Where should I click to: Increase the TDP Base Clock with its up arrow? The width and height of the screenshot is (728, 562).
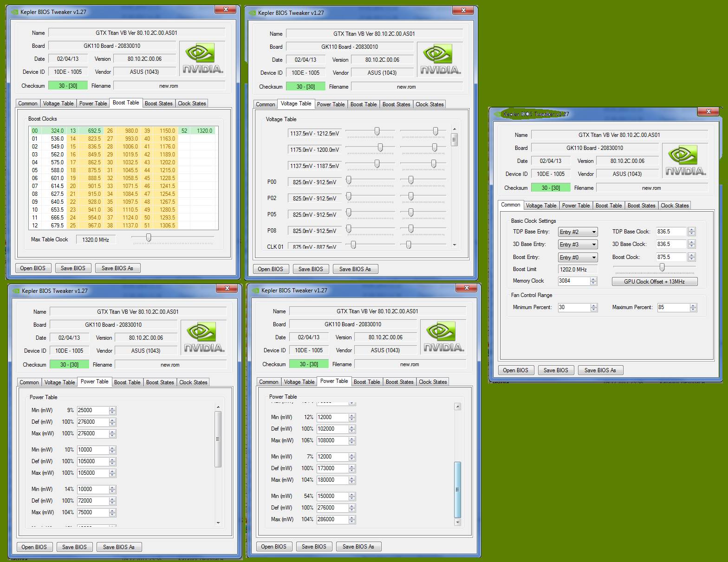(692, 230)
